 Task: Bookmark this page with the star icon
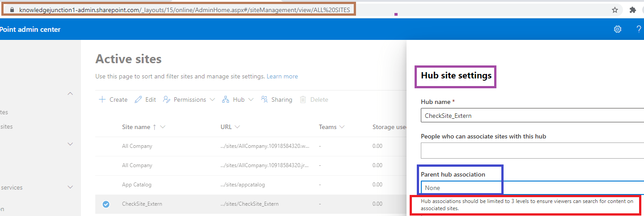[x=615, y=10]
